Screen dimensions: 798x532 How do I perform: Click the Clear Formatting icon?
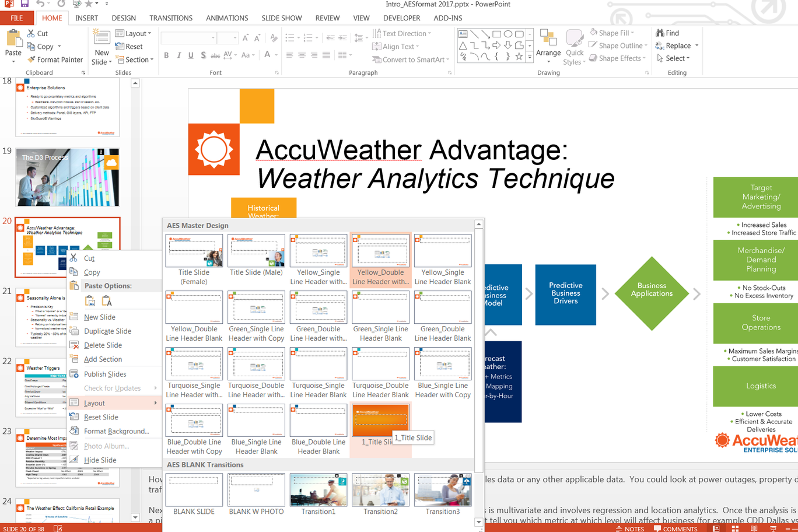[x=274, y=38]
